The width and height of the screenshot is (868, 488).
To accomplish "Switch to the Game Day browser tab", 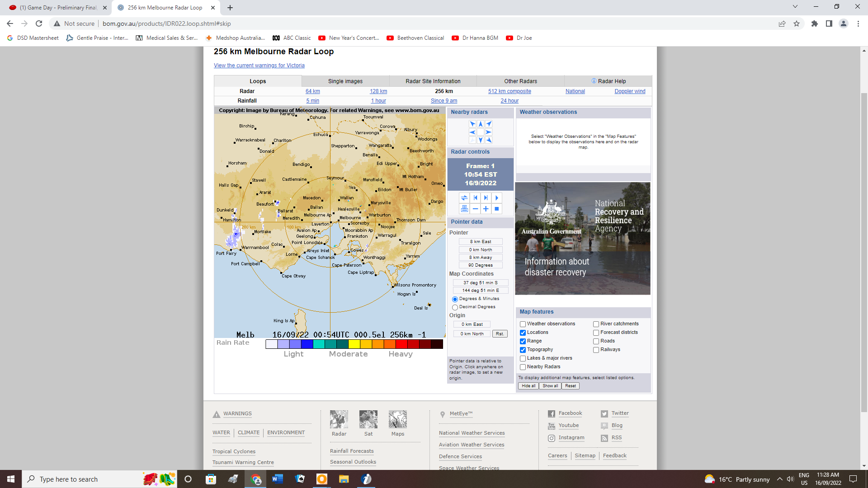I will point(59,8).
